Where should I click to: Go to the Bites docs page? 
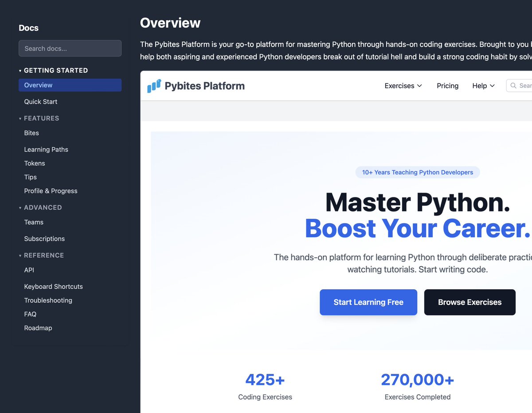tap(31, 133)
